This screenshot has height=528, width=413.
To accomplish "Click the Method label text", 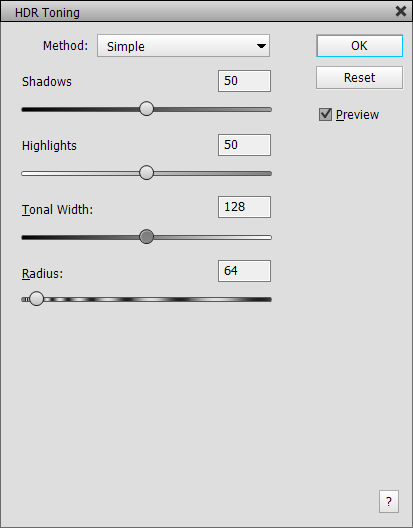I will tap(65, 45).
